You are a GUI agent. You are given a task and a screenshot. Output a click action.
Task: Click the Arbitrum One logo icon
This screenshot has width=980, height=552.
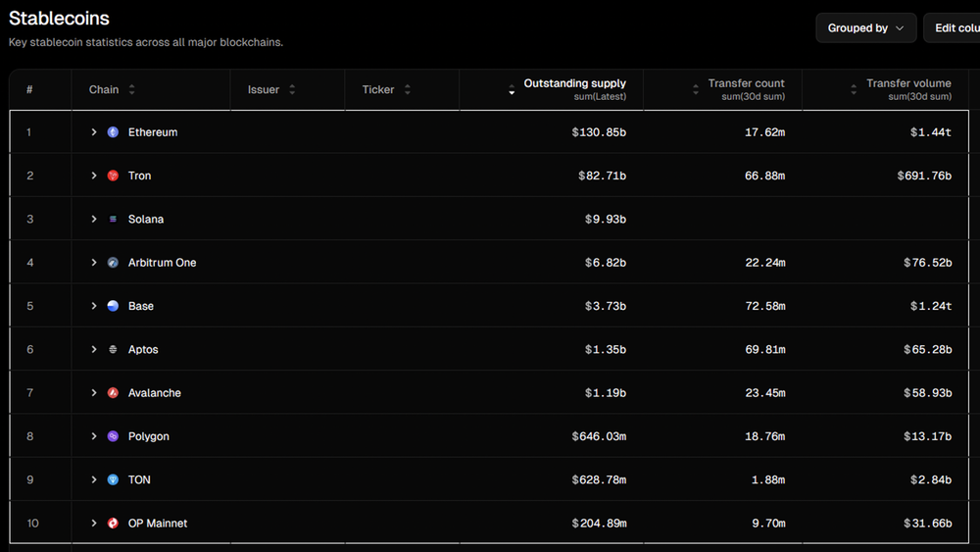(x=113, y=263)
